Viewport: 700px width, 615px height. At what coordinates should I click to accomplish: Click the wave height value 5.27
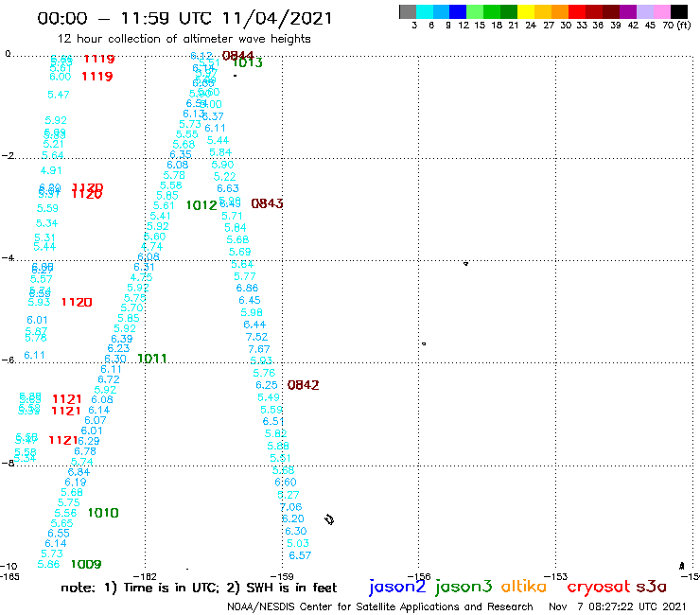[289, 495]
